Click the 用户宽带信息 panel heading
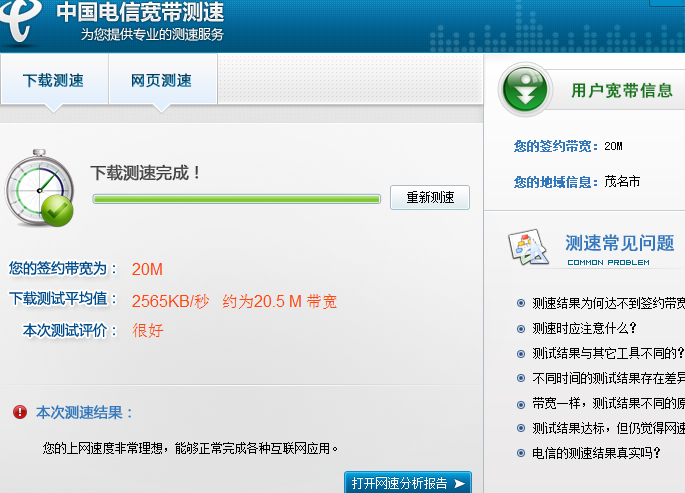685x493 pixels. (x=621, y=90)
